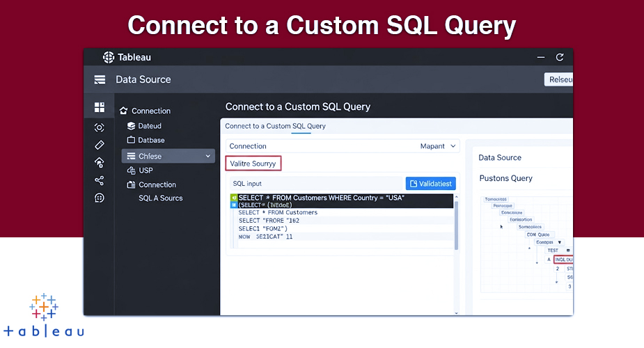
Task: Click the red-outlined INQL node in diagram
Action: point(563,260)
